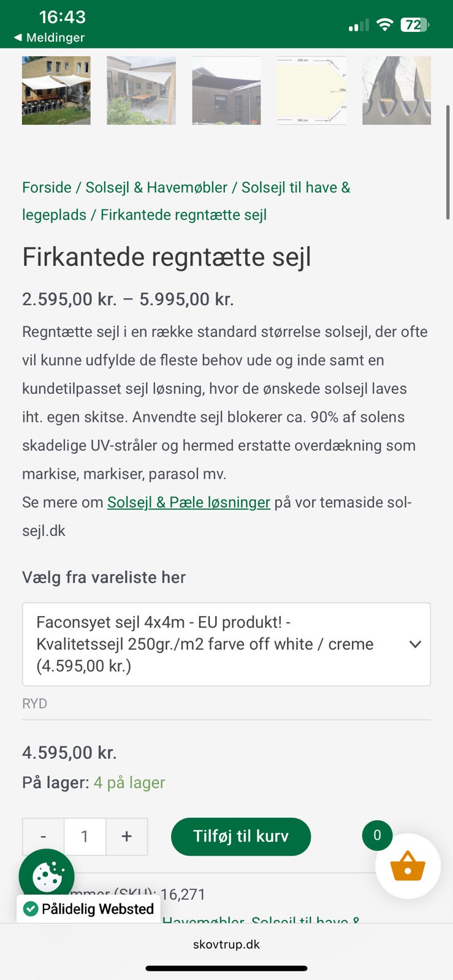
Task: Increase quantity with the plus button
Action: click(127, 836)
